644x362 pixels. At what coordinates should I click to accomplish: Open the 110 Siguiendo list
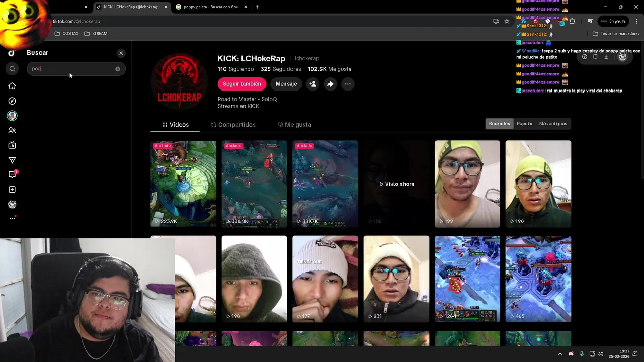[236, 69]
